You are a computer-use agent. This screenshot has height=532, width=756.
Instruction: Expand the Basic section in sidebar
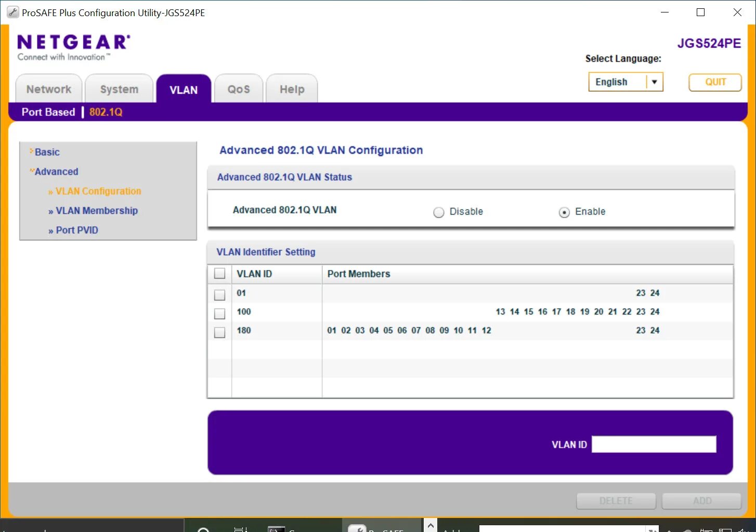point(47,152)
